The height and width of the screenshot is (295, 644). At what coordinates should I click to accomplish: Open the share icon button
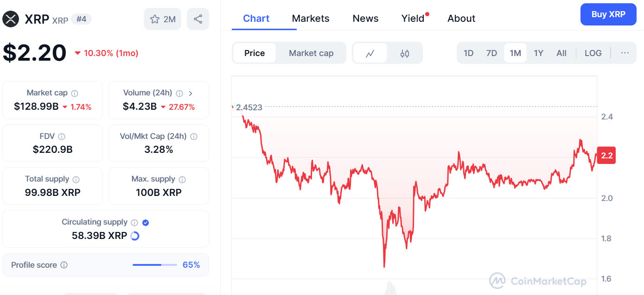tap(198, 19)
